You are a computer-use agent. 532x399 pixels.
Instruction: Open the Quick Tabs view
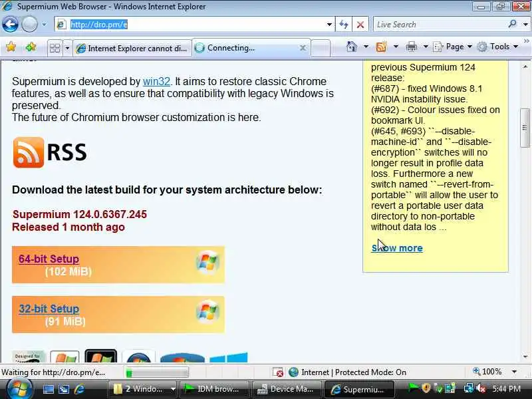point(55,48)
